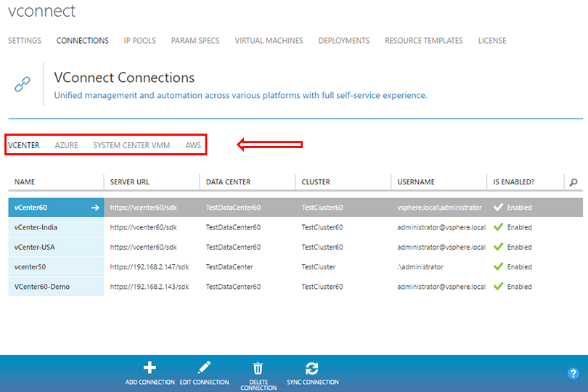This screenshot has height=392, width=588.
Task: Click the Sync Connection refresh icon
Action: point(312,368)
